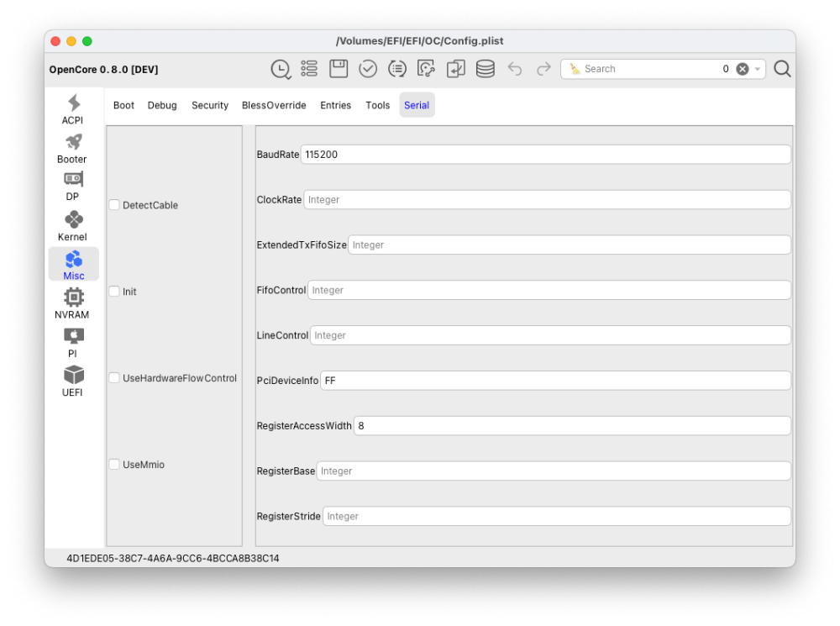Clear the search field with the X icon
The image size is (840, 626).
[x=742, y=69]
